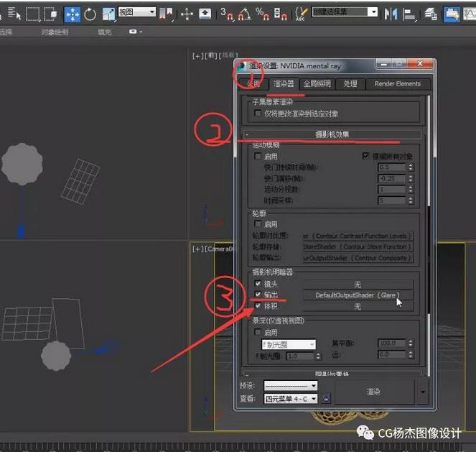Click the Mirror tool icon
The image size is (476, 452).
pos(391,14)
